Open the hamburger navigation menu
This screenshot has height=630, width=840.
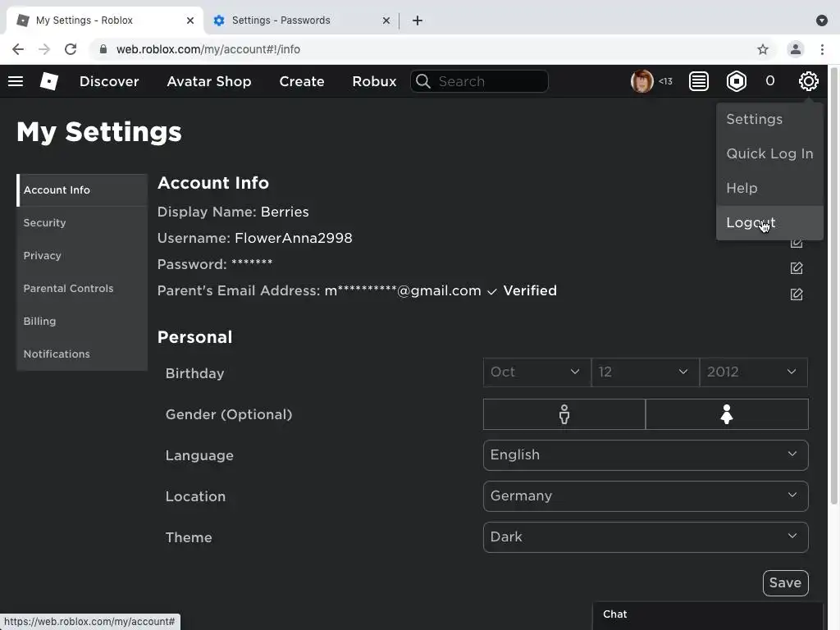[16, 81]
